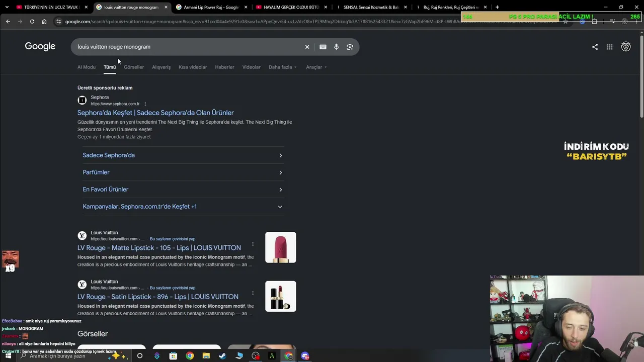Search by image with Google Lens

pos(350,47)
